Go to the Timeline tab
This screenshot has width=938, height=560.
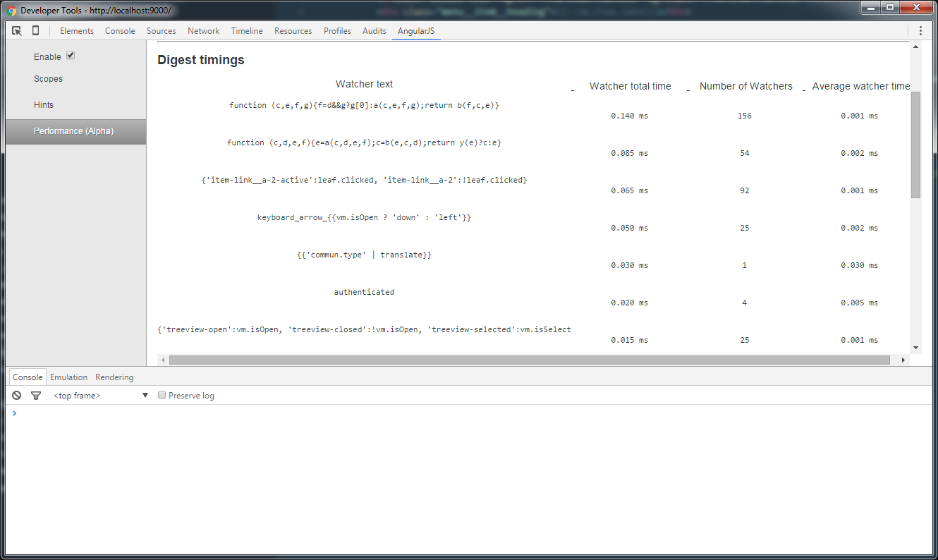[x=247, y=31]
